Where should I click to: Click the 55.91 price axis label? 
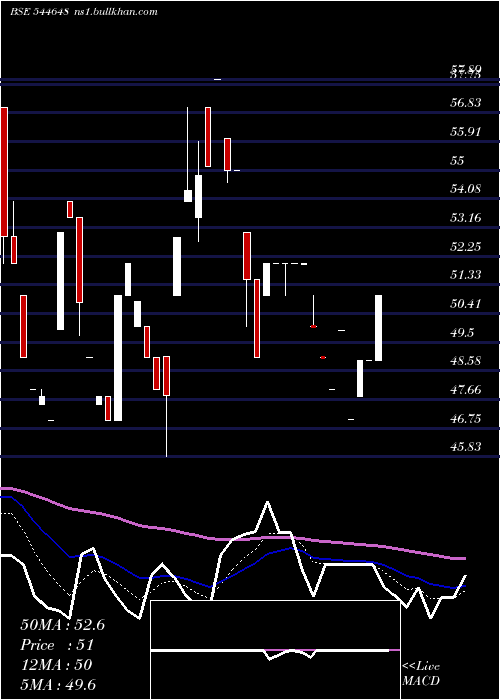click(466, 132)
